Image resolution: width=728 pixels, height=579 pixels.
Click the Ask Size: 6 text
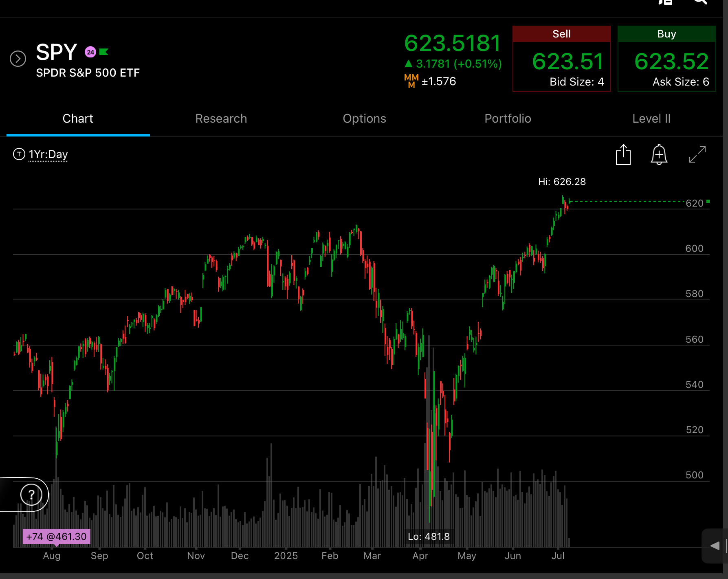[681, 82]
